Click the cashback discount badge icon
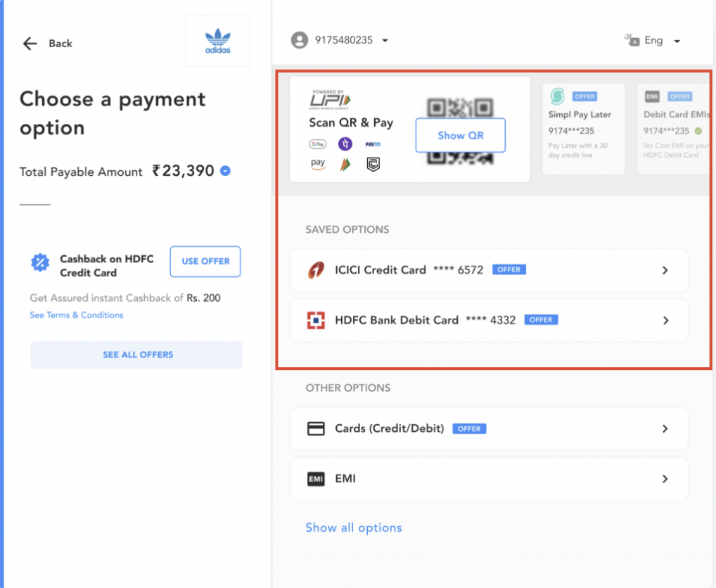The image size is (716, 588). 40,262
